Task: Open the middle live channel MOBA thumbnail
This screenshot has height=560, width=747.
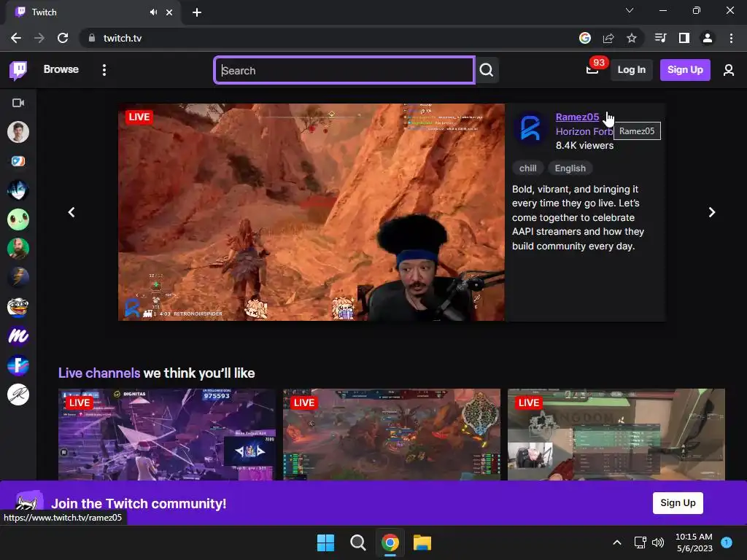Action: [x=392, y=435]
